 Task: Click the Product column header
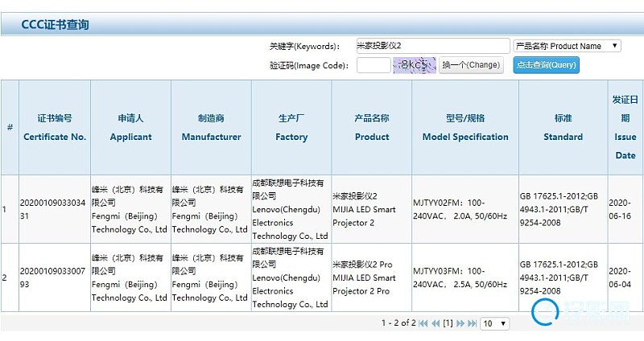372,128
